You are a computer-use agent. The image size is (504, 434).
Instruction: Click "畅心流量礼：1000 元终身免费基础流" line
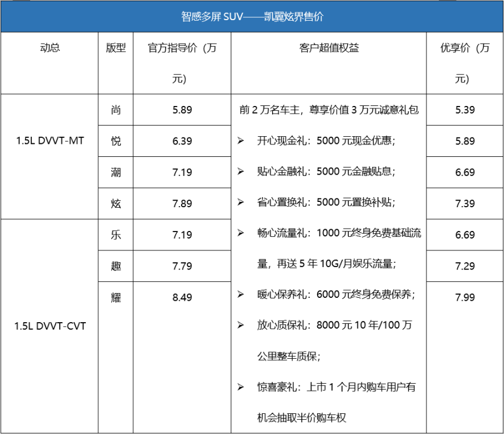[339, 233]
